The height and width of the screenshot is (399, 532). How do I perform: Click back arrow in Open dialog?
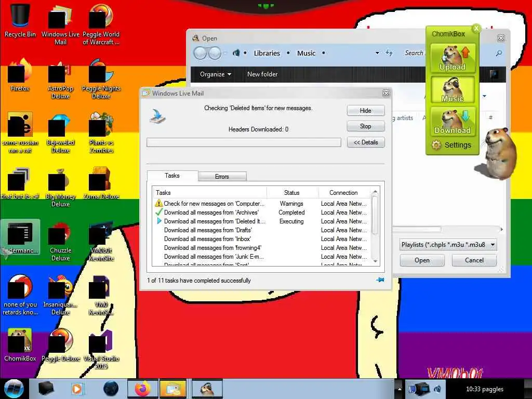[x=200, y=53]
